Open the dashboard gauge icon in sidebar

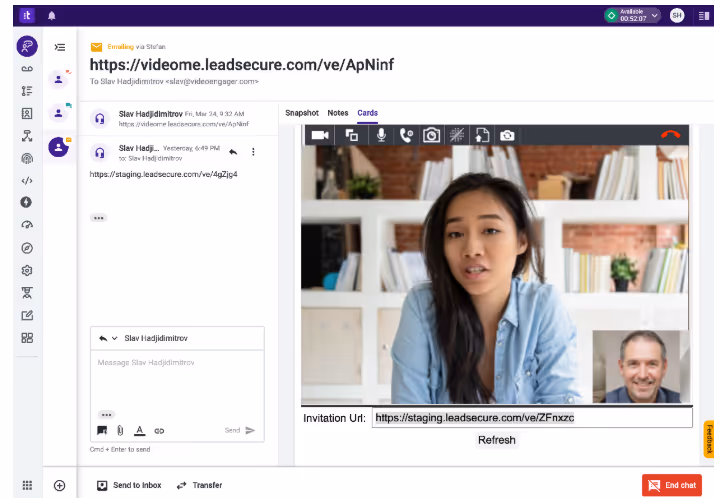point(27,224)
